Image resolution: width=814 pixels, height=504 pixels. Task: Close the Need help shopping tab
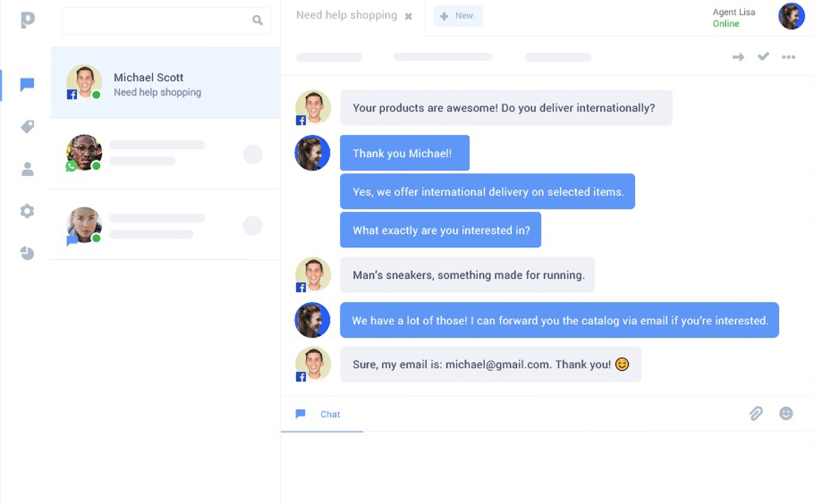(408, 16)
